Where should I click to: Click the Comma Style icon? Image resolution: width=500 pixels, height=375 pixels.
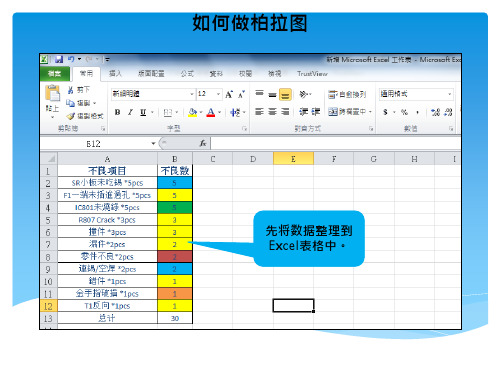point(417,112)
